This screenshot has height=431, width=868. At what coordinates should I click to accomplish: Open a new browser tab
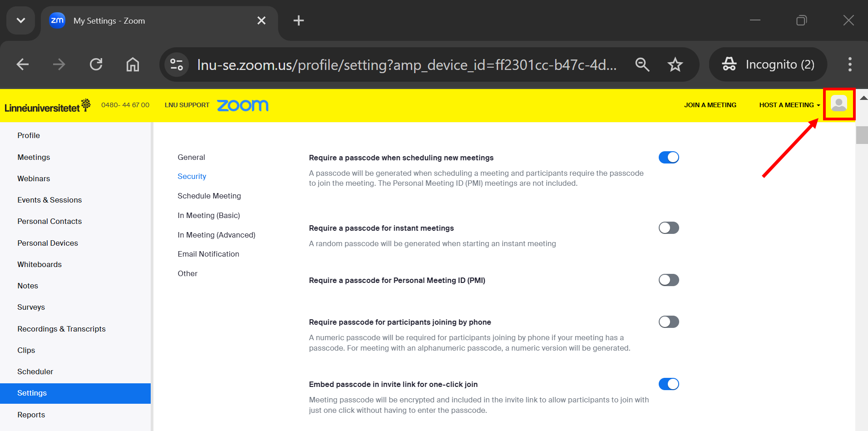coord(299,20)
